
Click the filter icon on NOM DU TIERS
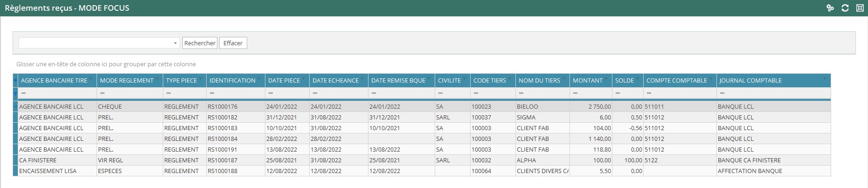563,78
